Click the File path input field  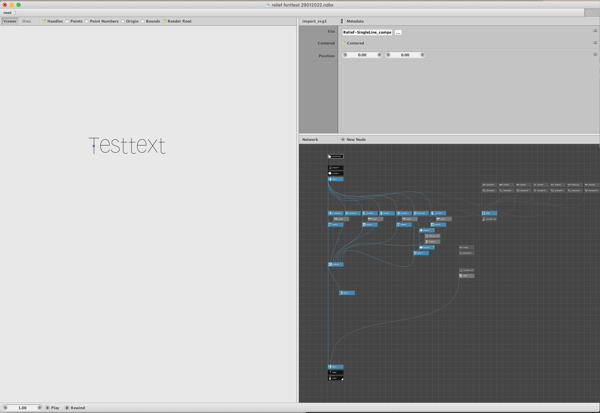click(367, 32)
